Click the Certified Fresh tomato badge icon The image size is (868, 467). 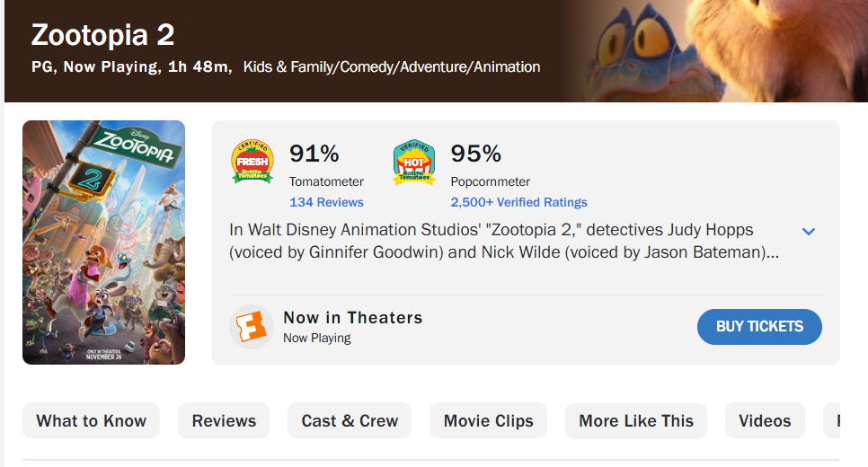pyautogui.click(x=252, y=163)
